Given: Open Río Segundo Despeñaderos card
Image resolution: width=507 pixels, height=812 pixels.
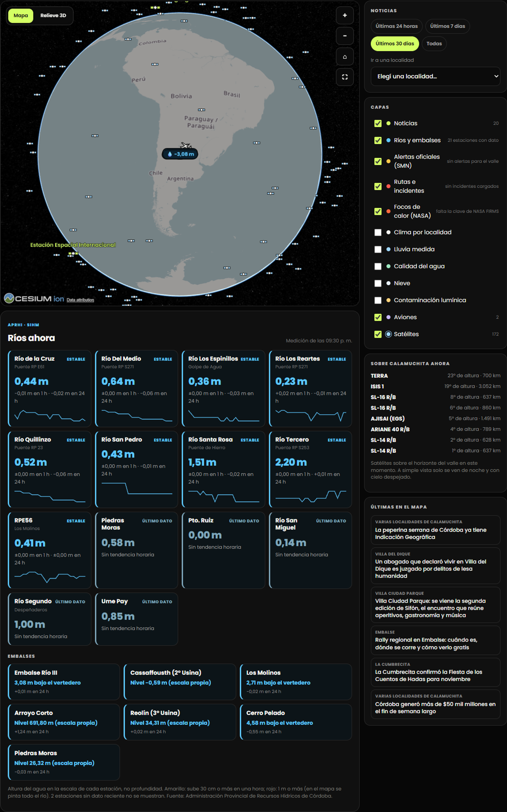Looking at the screenshot, I should (x=50, y=619).
